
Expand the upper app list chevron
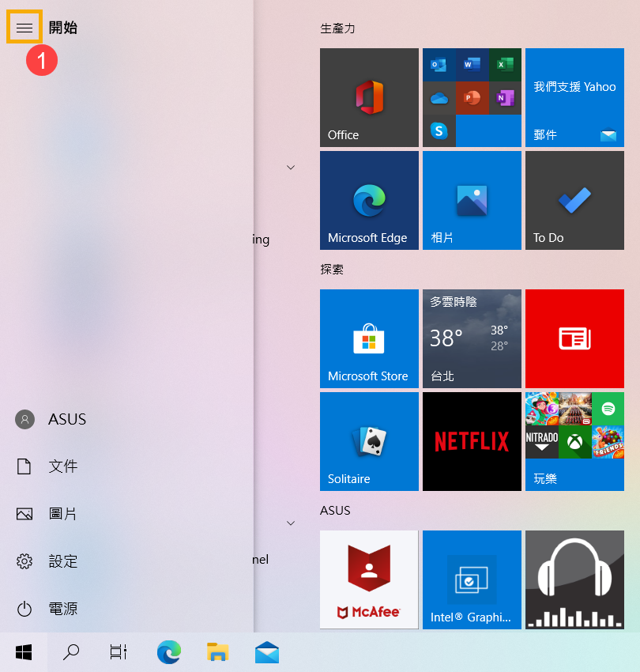click(x=290, y=167)
